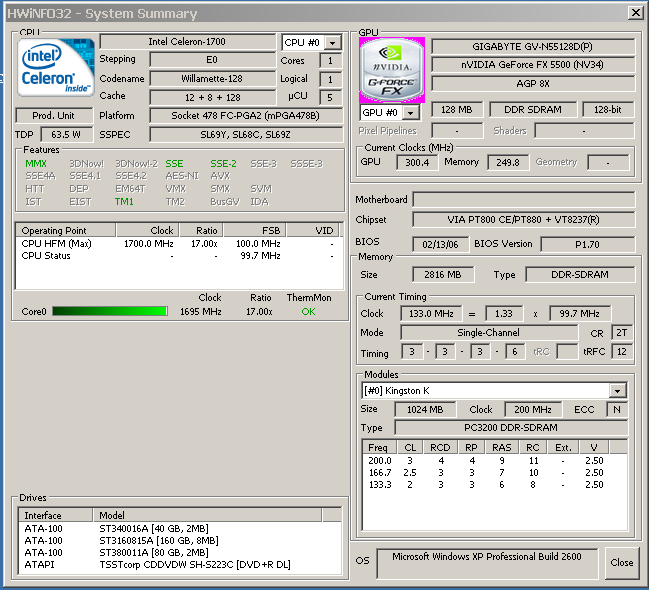
Task: Select the ST380011A drive row
Action: coord(180,553)
